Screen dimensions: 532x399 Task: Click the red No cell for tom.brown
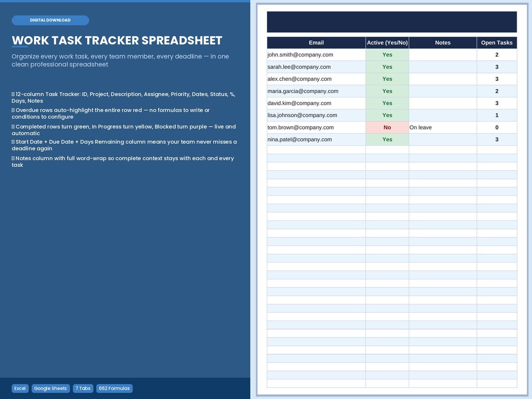tap(387, 128)
